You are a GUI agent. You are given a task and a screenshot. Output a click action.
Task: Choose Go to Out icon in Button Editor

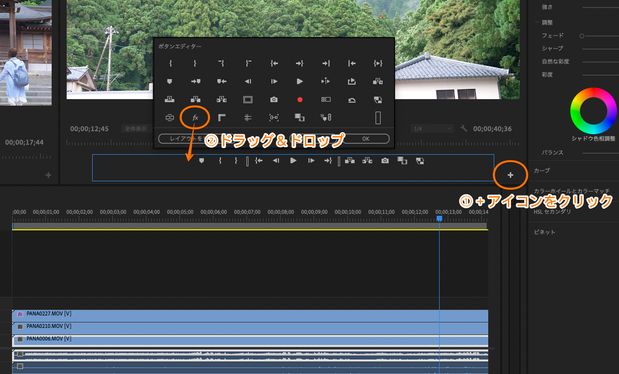coord(300,63)
